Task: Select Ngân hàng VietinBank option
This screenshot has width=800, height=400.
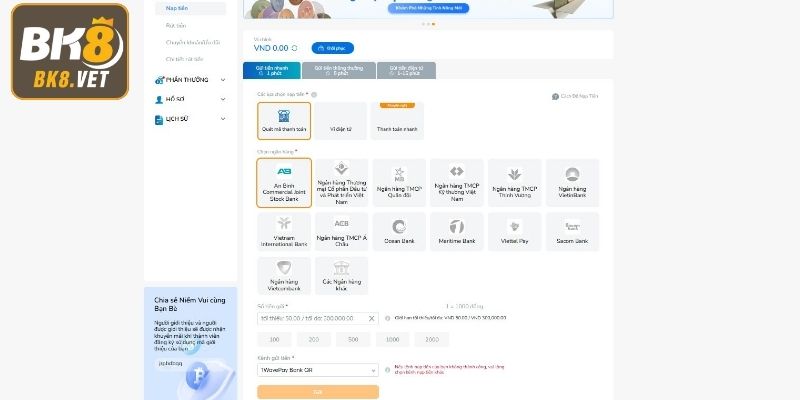Action: (572, 183)
